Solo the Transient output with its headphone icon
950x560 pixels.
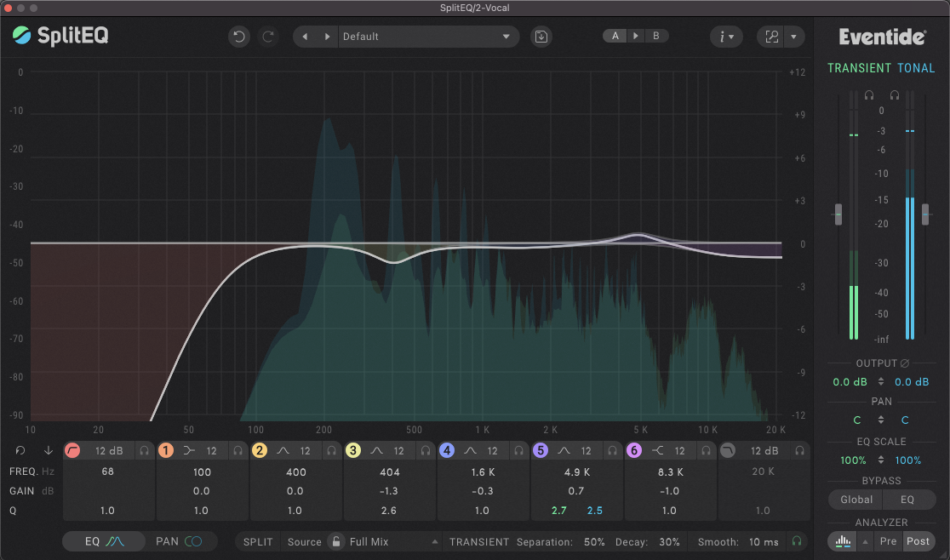869,95
